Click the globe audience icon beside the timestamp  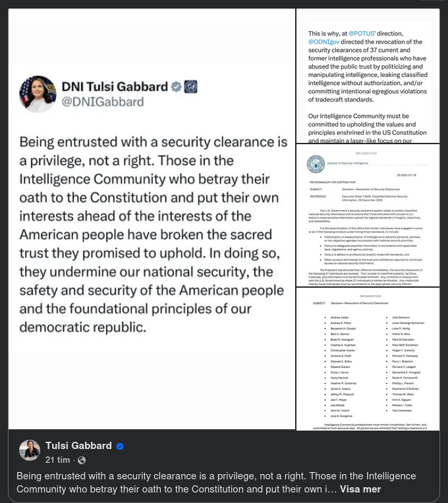[82, 460]
